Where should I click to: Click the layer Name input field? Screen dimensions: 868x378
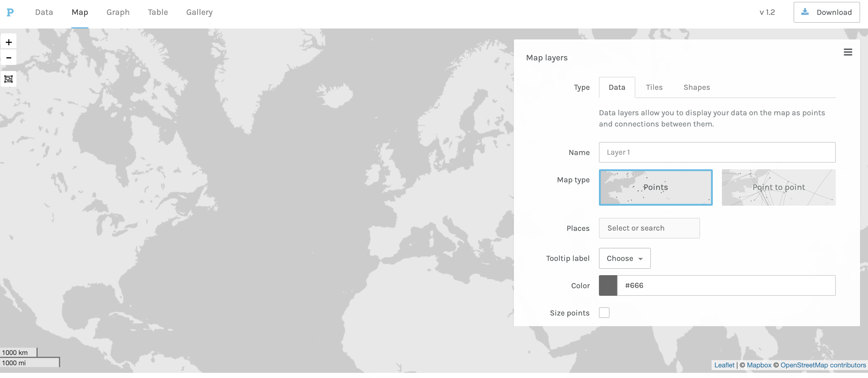click(x=717, y=153)
